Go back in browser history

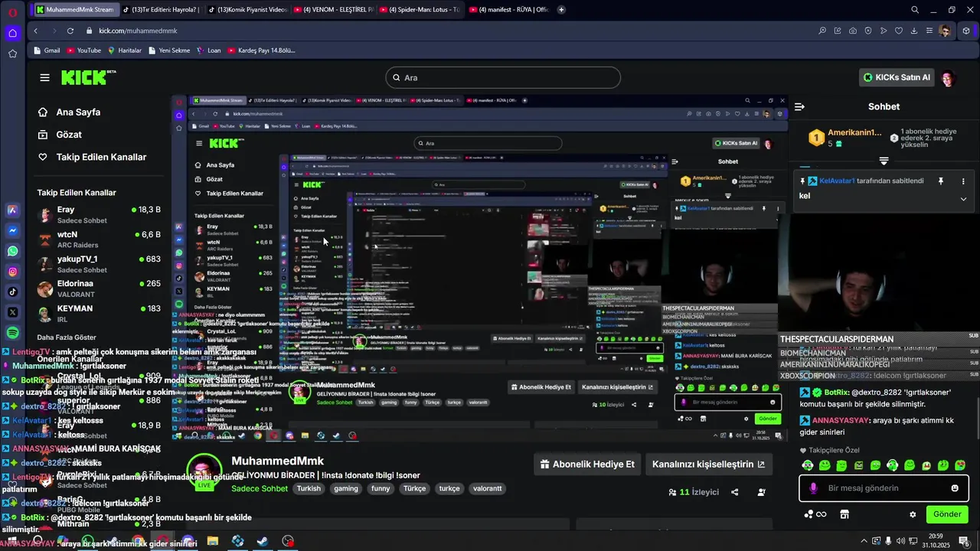(35, 31)
